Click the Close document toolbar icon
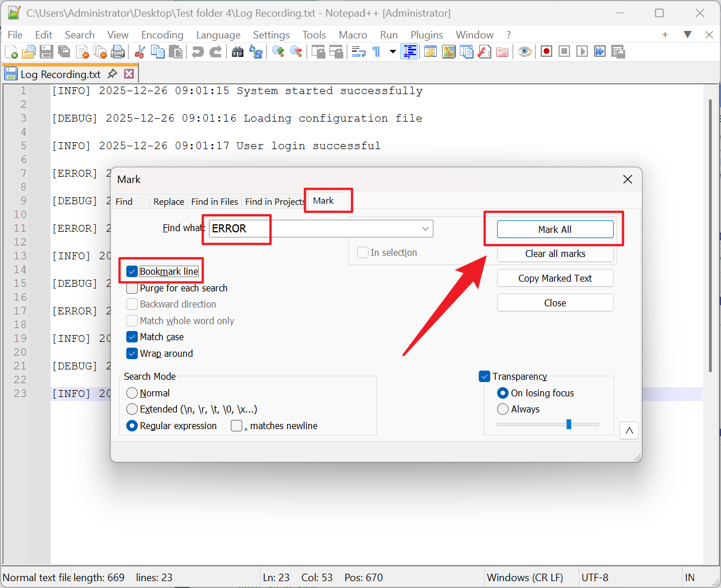721x588 pixels. point(82,52)
